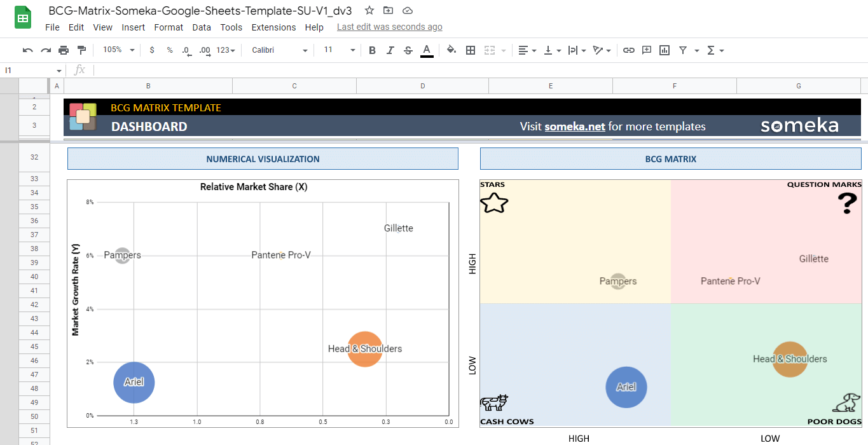Star the document
This screenshot has height=445, width=868.
(369, 10)
